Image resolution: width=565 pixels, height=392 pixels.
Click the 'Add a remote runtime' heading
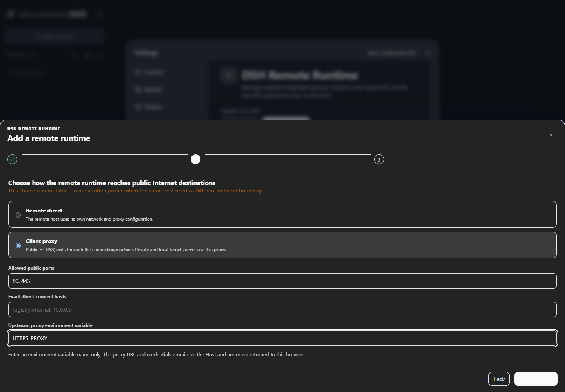pyautogui.click(x=49, y=138)
